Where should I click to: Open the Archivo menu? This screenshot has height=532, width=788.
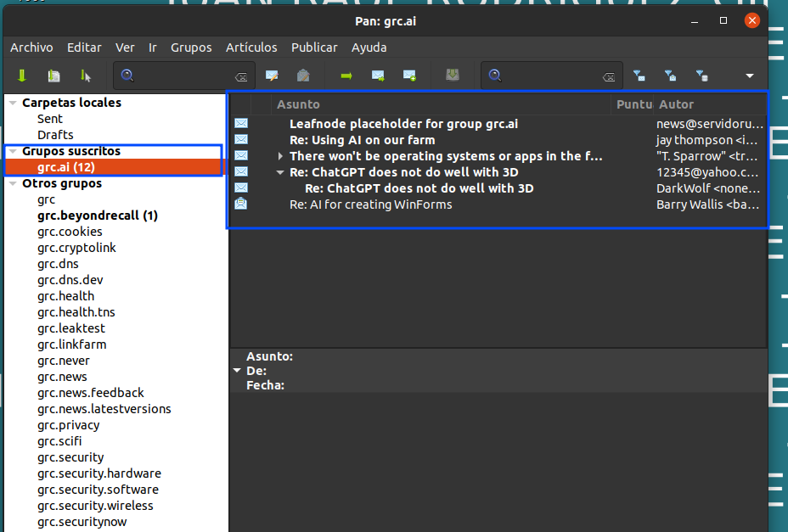point(31,48)
